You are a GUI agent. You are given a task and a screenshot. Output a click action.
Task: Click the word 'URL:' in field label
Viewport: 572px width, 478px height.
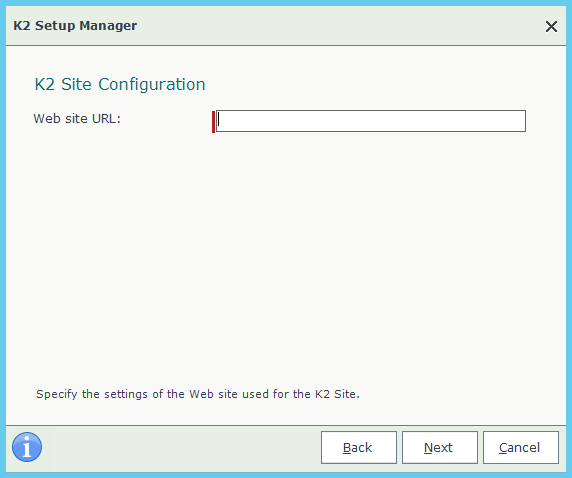pyautogui.click(x=107, y=119)
